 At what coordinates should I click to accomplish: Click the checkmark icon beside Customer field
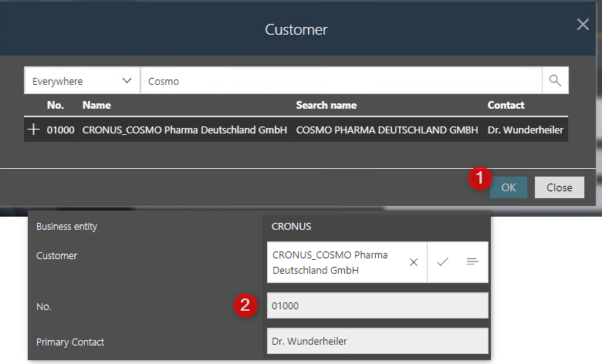pos(442,262)
